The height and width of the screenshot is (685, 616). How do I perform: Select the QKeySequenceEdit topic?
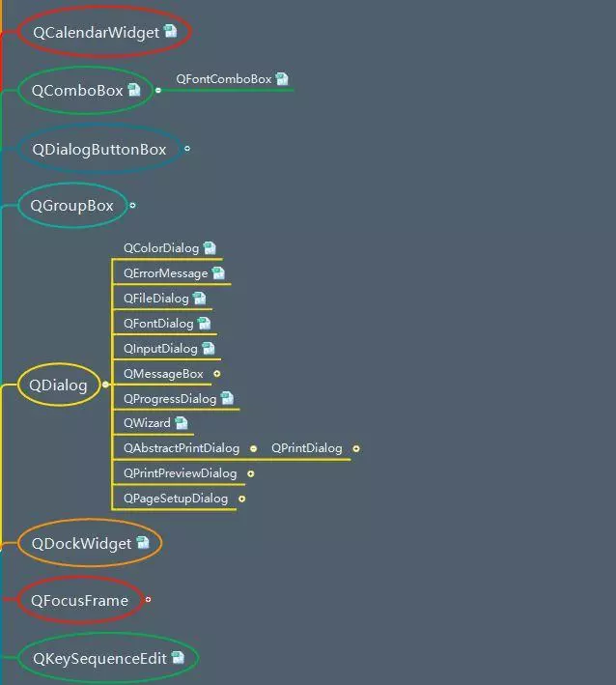click(108, 658)
